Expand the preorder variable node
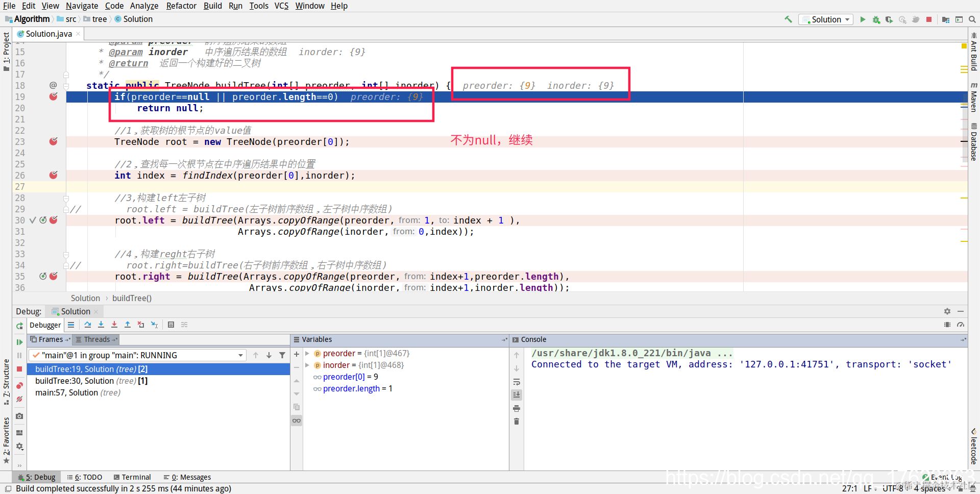 tap(307, 353)
